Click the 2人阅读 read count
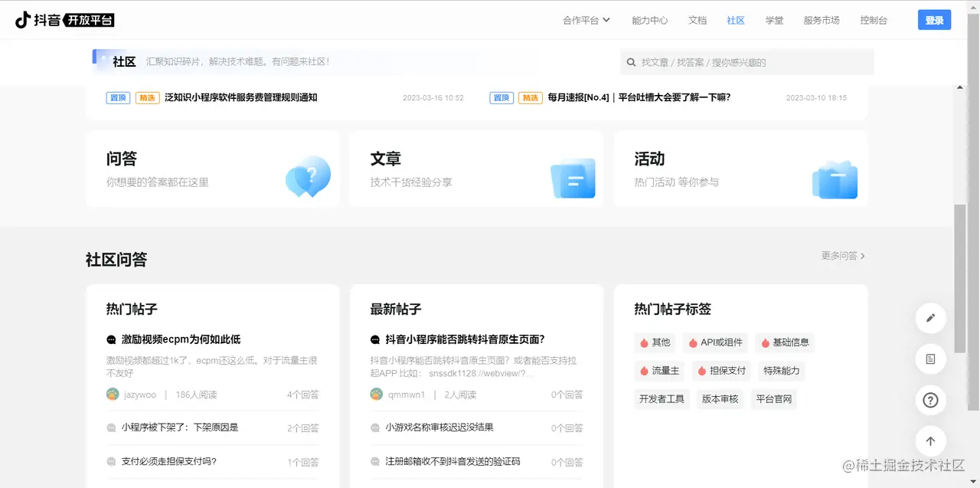 460,395
